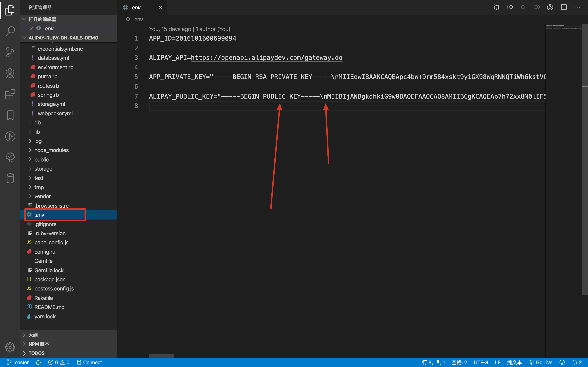Open the Search view in activity bar
Screen dimensions: 588x367
[10, 31]
